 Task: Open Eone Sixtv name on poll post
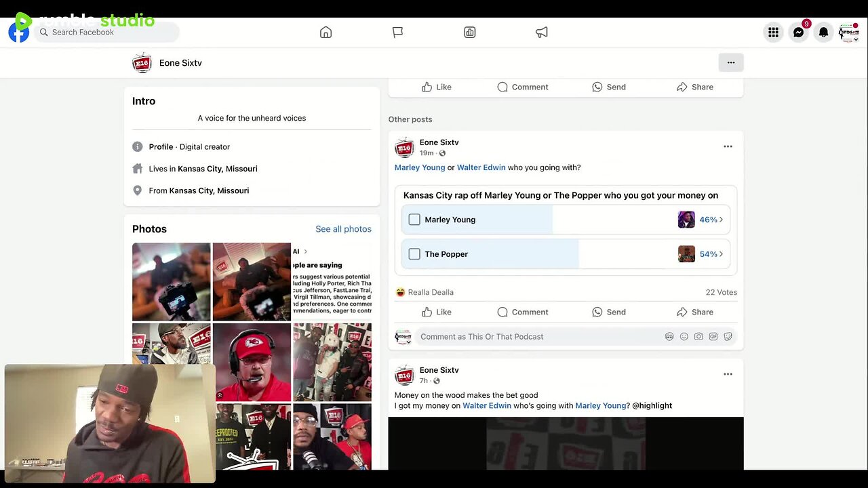pos(439,142)
